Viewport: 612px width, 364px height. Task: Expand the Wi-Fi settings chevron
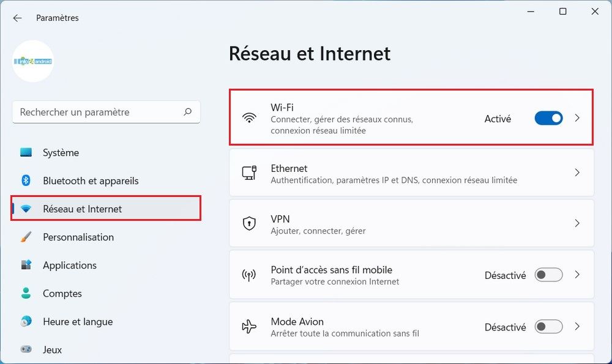[577, 118]
